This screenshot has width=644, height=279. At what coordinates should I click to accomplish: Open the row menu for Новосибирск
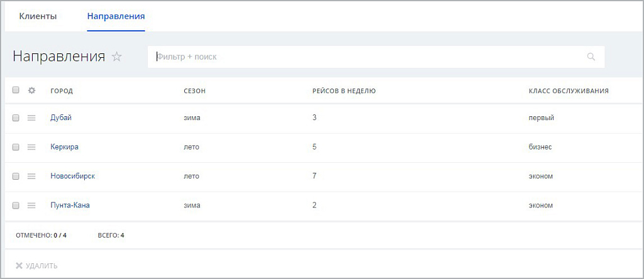[x=31, y=176]
